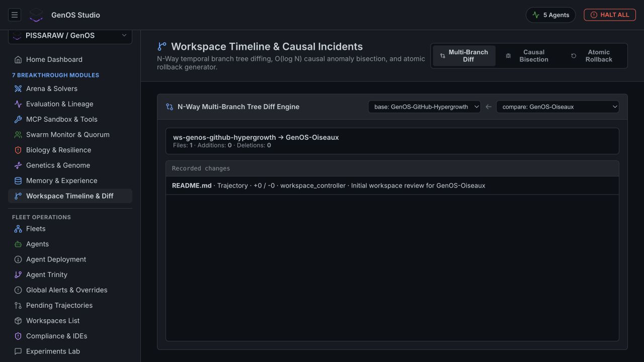Open Home Dashboard house icon

click(x=18, y=59)
